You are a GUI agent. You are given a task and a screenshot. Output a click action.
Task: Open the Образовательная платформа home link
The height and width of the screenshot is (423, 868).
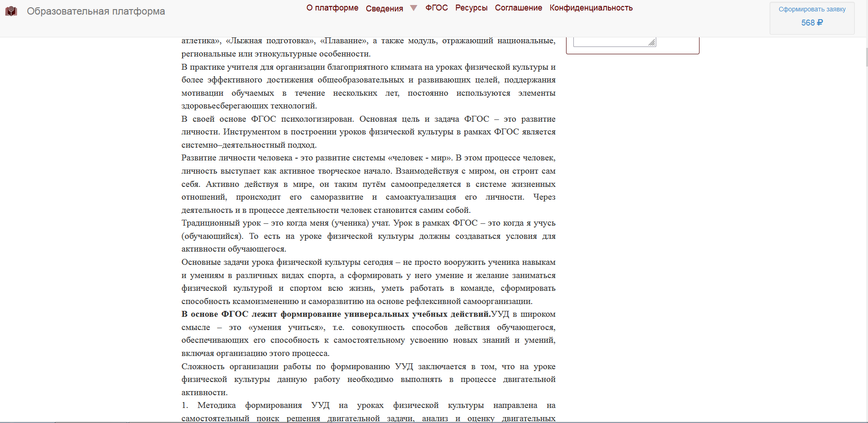pos(96,11)
